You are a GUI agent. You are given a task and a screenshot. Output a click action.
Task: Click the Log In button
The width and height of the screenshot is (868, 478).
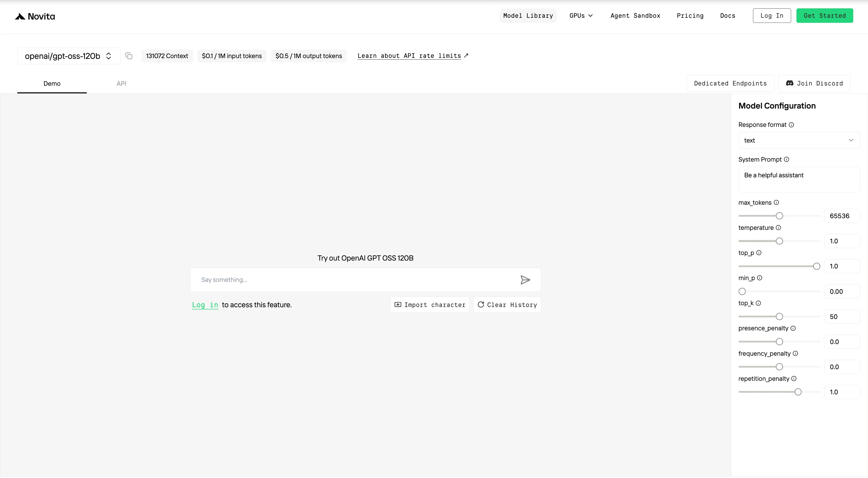(772, 16)
